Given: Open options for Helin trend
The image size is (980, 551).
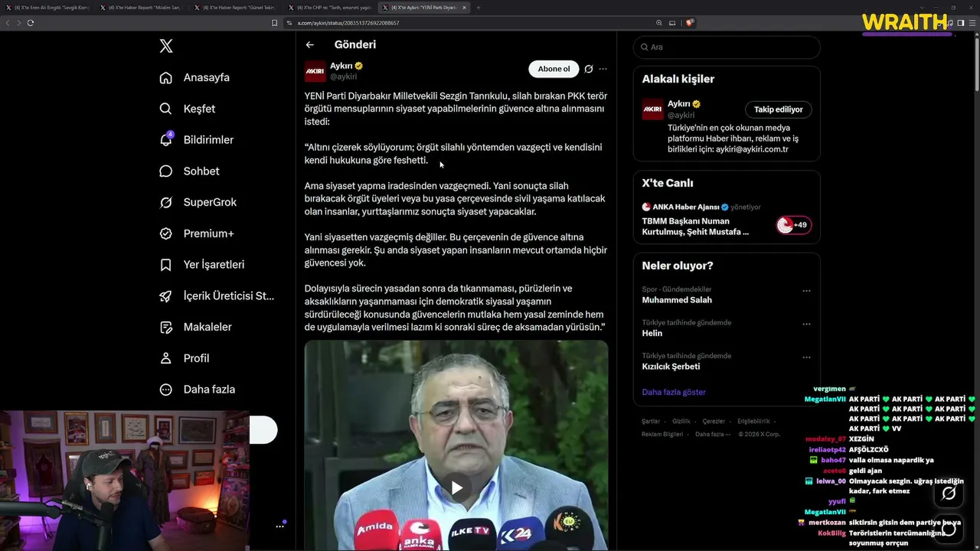Looking at the screenshot, I should click(x=806, y=324).
